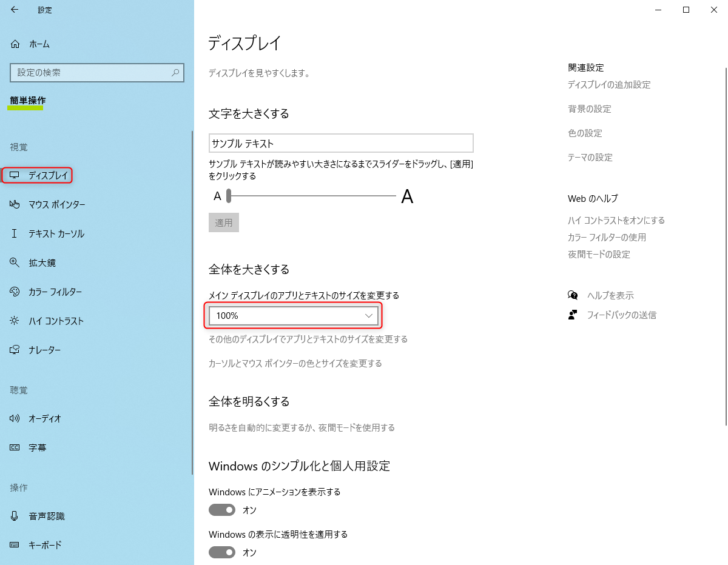Click the mouse pointer hand icon
This screenshot has width=728, height=565.
tap(15, 205)
